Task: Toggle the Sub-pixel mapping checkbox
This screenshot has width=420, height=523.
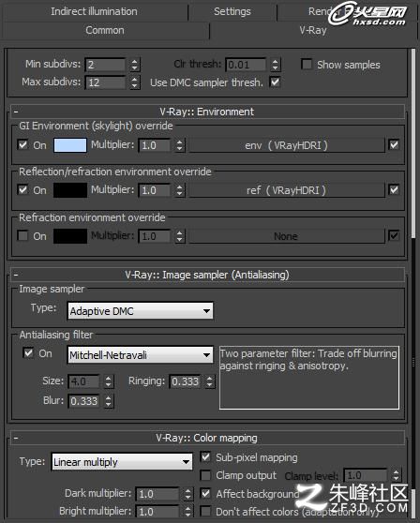Action: coord(205,457)
